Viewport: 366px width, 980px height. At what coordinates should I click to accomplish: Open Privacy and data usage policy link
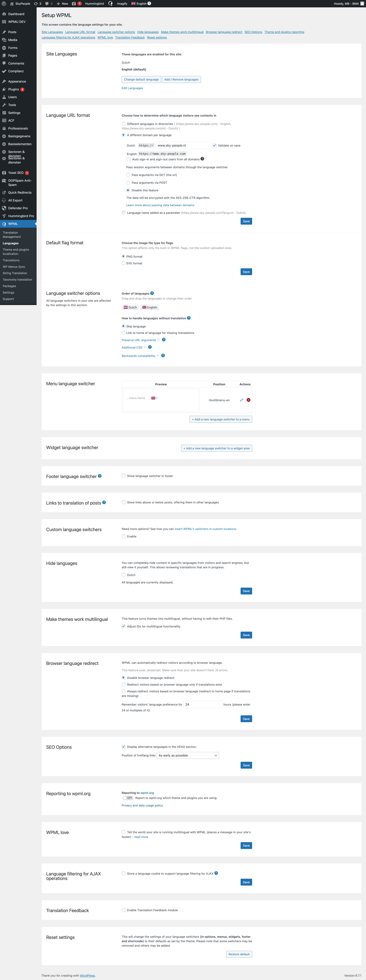click(142, 805)
